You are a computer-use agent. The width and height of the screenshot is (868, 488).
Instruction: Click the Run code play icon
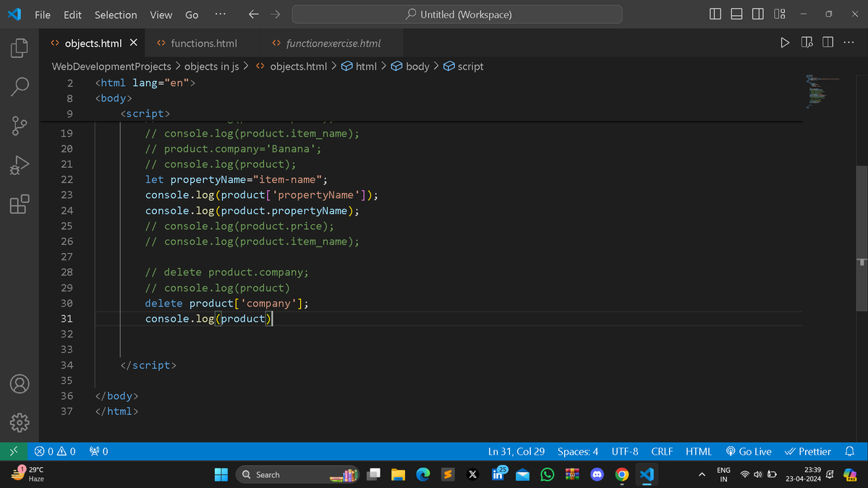click(x=785, y=43)
